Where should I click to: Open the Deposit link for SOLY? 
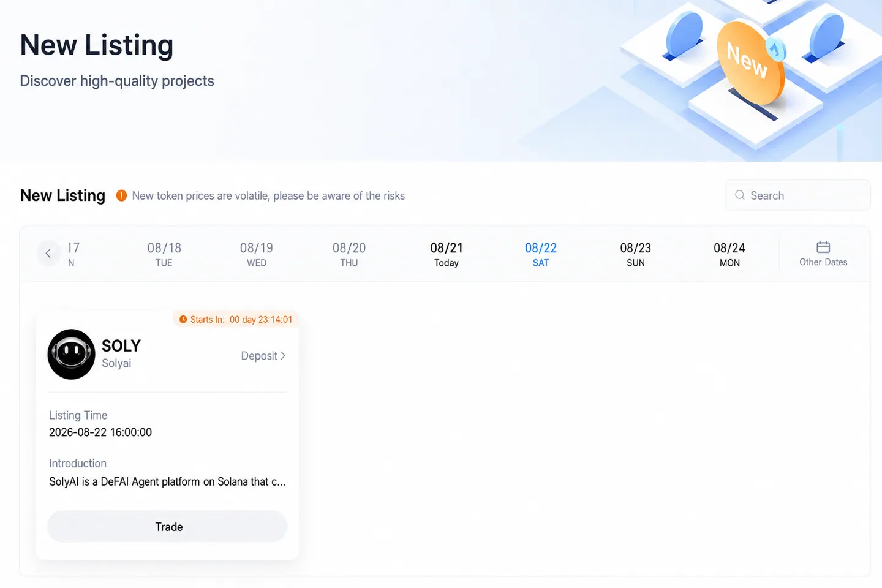point(263,356)
